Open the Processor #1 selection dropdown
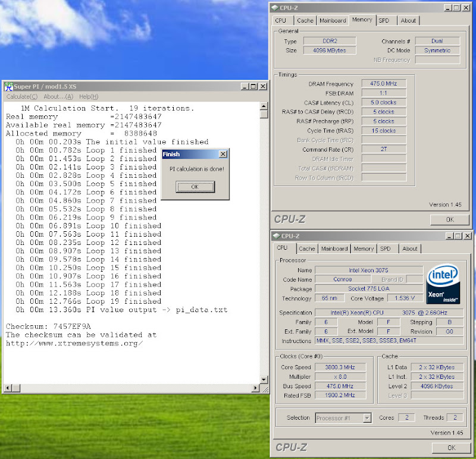Image resolution: width=476 pixels, height=459 pixels. click(367, 418)
